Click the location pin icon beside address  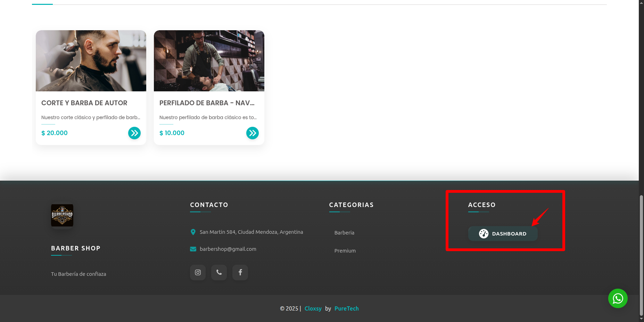193,232
